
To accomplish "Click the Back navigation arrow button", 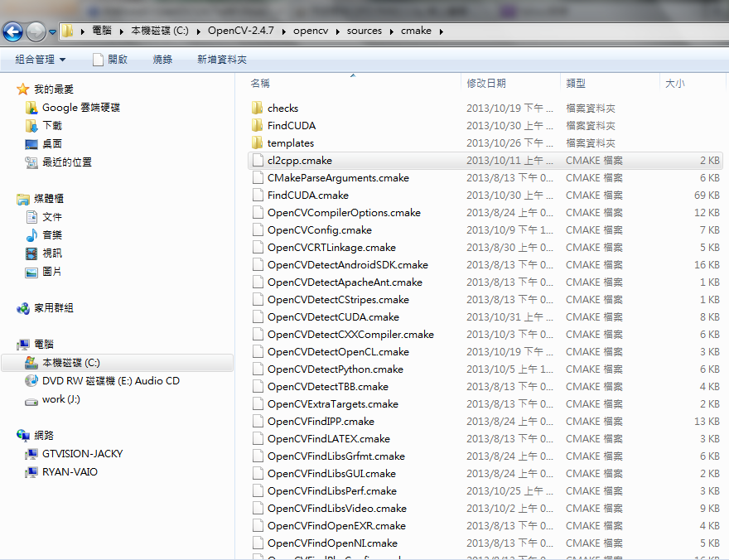I will 12,32.
